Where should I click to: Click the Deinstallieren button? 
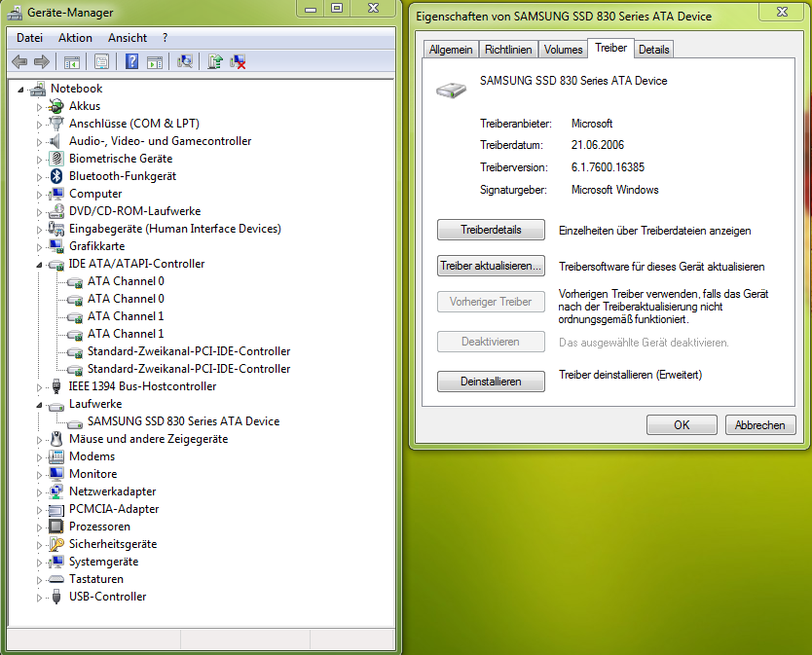[x=491, y=382]
